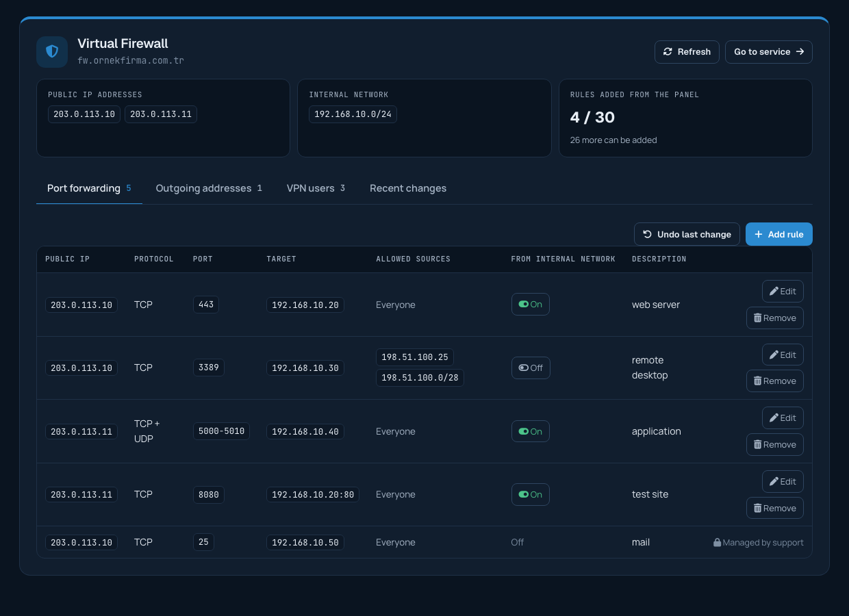The height and width of the screenshot is (616, 849).
Task: Click the From Internal Network column header
Action: click(563, 259)
